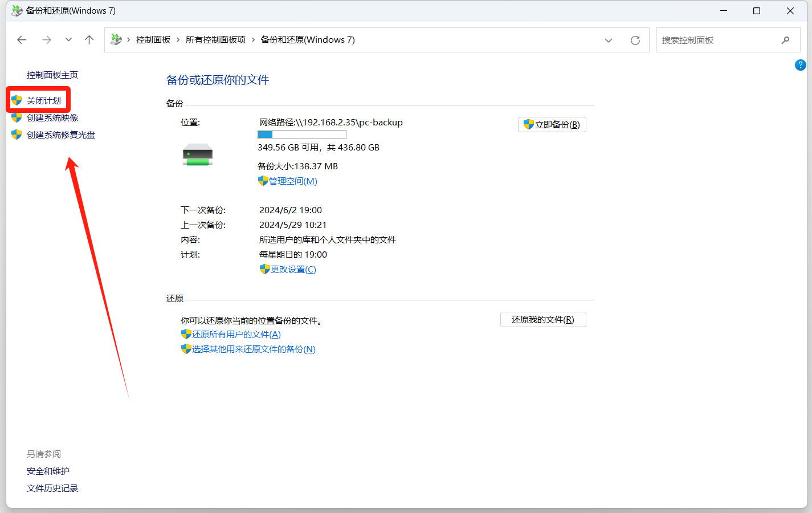The image size is (812, 513).
Task: Open 控制面板主页 in the sidebar
Action: (x=52, y=75)
